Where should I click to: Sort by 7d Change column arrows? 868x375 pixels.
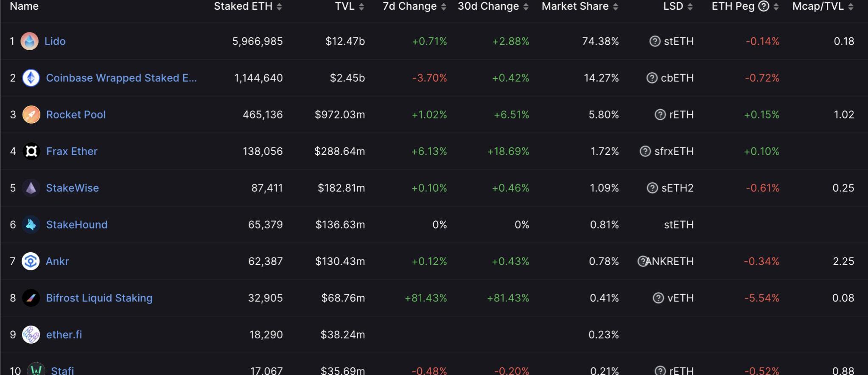444,7
